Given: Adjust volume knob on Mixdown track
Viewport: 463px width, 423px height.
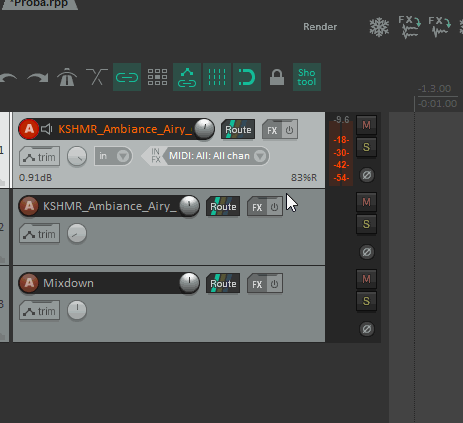Looking at the screenshot, I should click(x=189, y=283).
